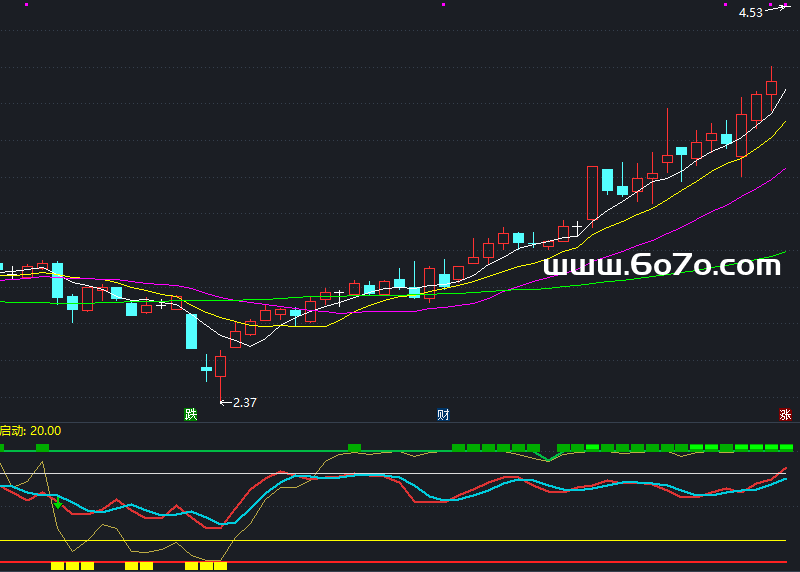800x572 pixels.
Task: Click the green 跌 marker icon
Action: (x=190, y=414)
